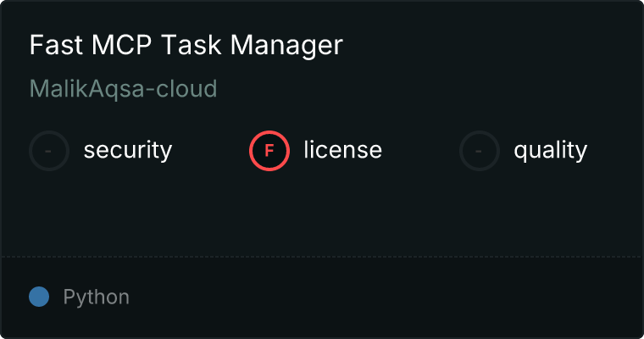Screen dimensions: 644x339
Task: Click the red F license grade badge
Action: tap(269, 151)
